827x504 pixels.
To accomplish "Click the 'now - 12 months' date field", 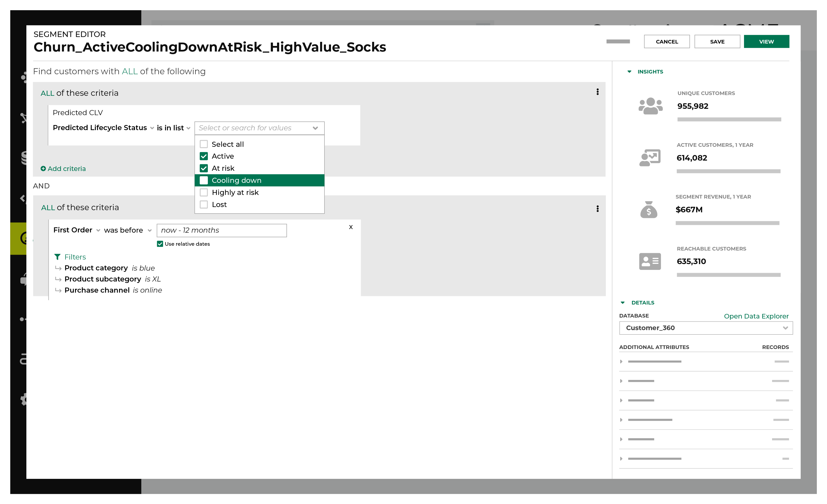I will (222, 230).
